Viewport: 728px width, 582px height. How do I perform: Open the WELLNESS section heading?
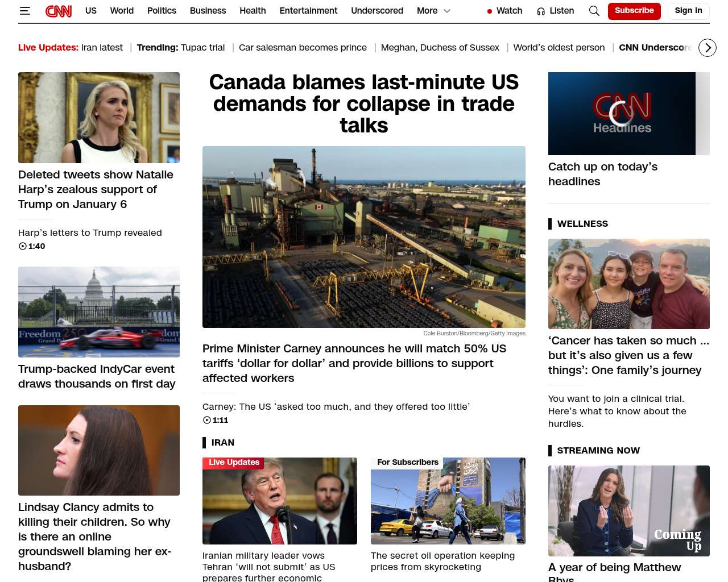pyautogui.click(x=582, y=224)
